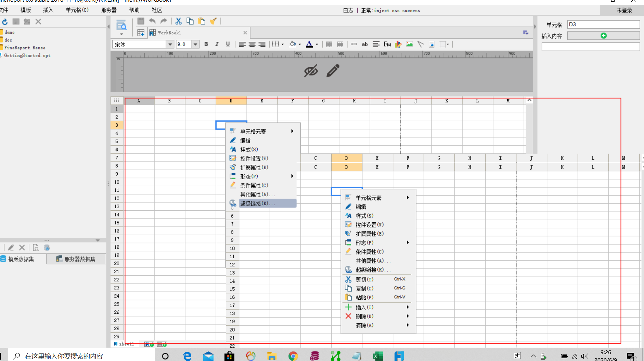Switch to the 服务器数据集 tab
The height and width of the screenshot is (361, 644).
76,259
